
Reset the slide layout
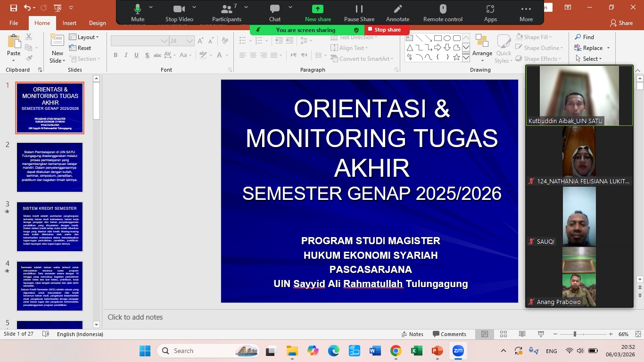(80, 48)
